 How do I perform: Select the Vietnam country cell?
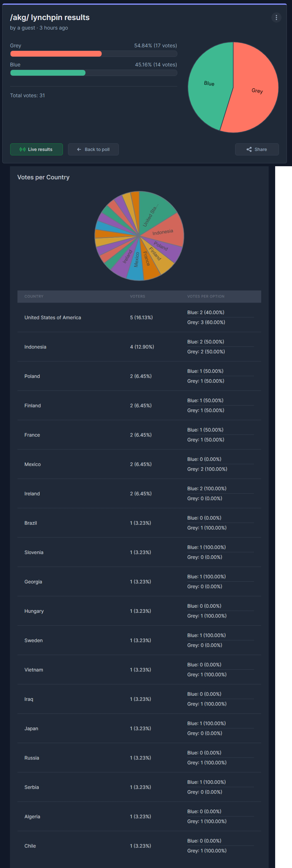tap(34, 670)
